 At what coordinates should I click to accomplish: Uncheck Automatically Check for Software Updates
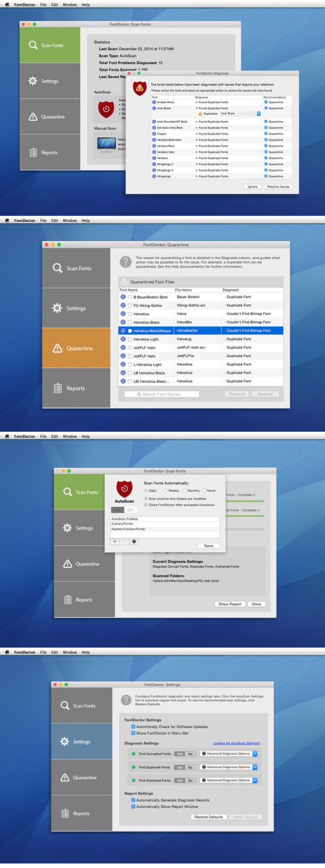pos(133,727)
